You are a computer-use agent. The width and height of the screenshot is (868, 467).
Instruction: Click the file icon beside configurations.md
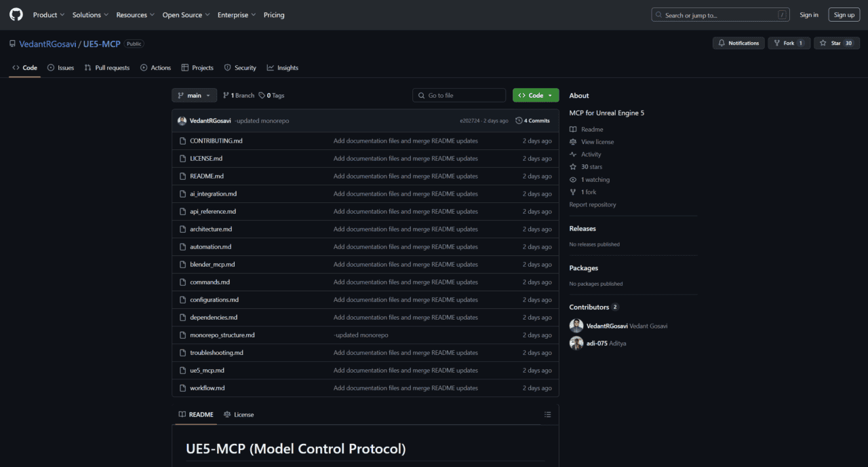click(x=182, y=299)
